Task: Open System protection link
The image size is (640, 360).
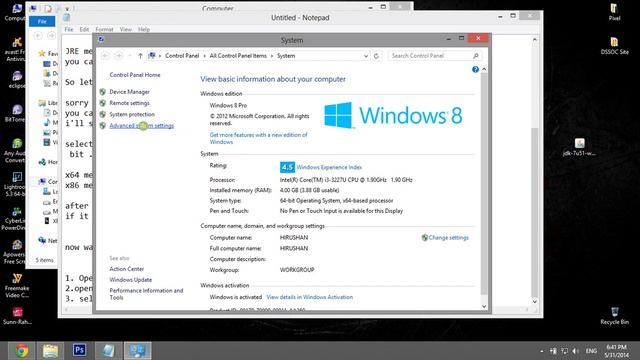Action: [x=132, y=114]
